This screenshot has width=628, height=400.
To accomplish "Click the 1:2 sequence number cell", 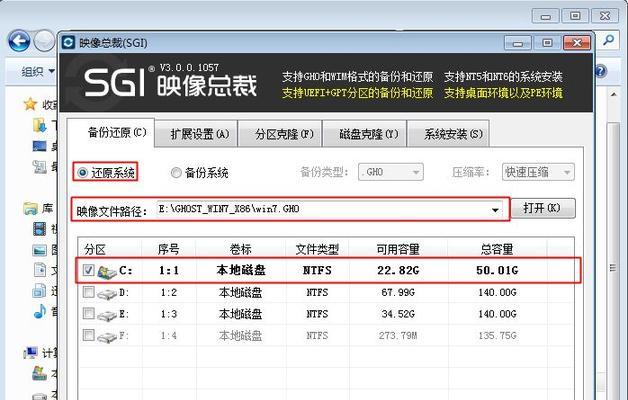I will coord(169,293).
